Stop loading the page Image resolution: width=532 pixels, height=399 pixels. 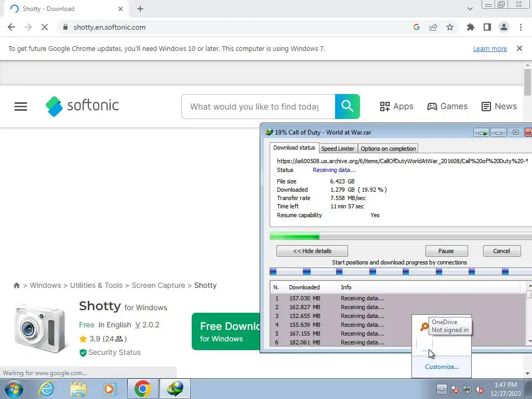(x=45, y=27)
